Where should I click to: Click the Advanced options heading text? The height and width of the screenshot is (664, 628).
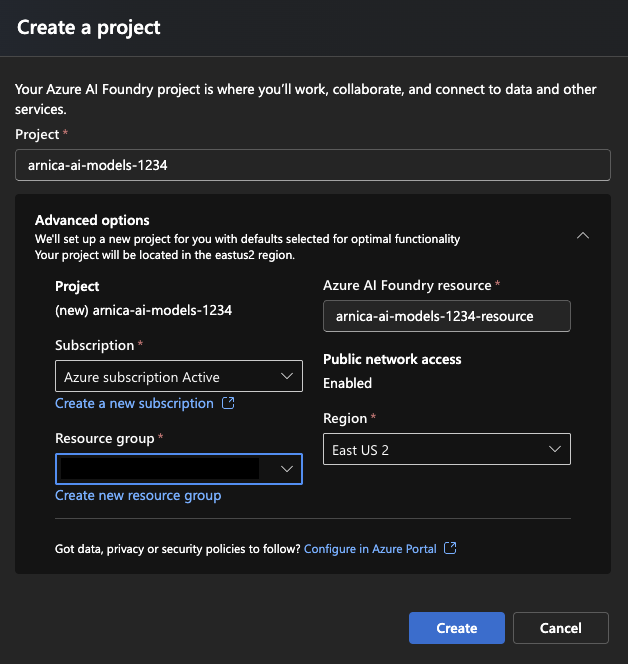92,220
